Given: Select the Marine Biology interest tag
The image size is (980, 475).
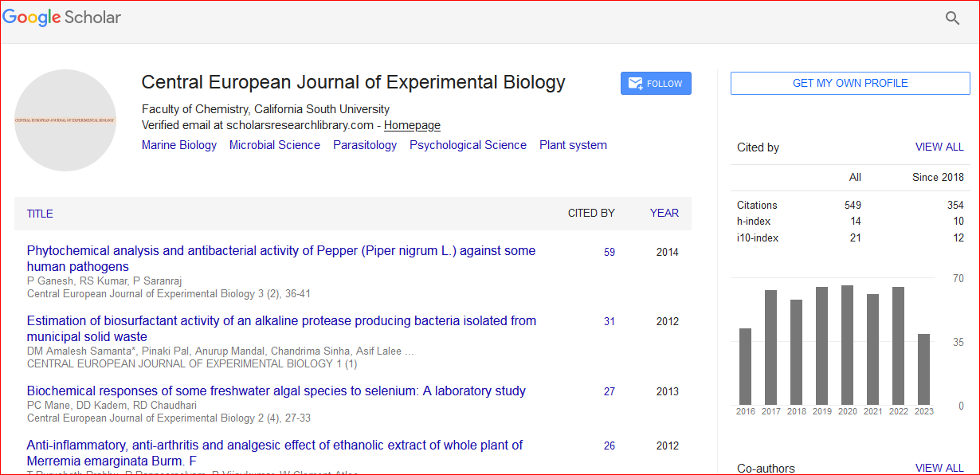Looking at the screenshot, I should point(179,145).
